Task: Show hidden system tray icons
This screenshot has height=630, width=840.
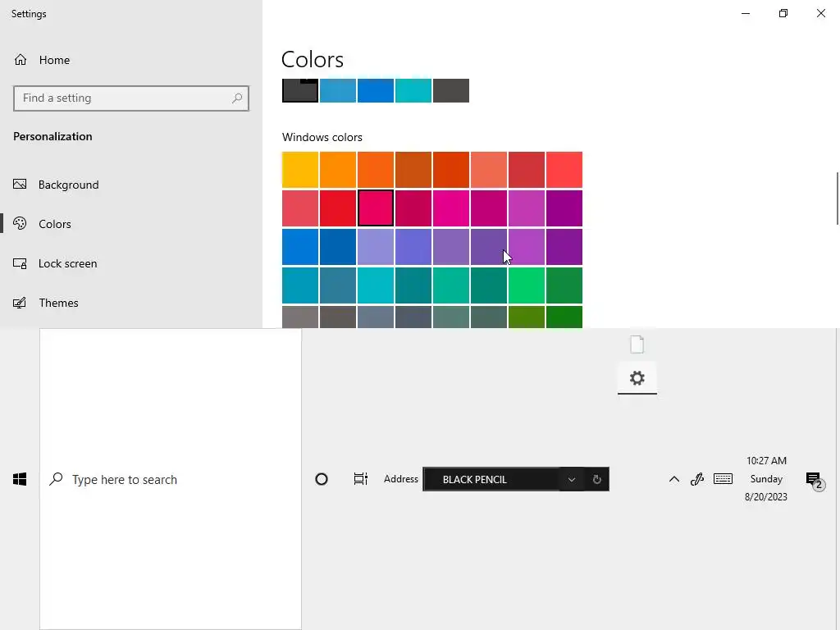Action: click(x=674, y=479)
